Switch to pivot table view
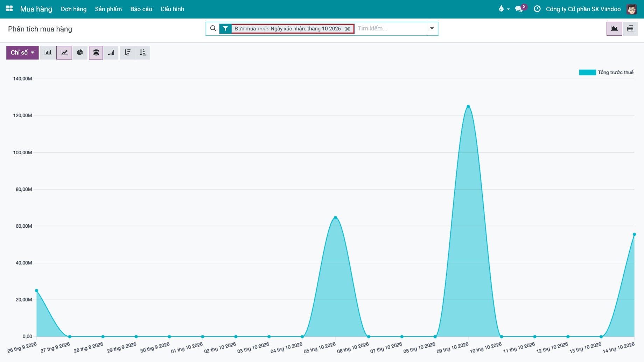The height and width of the screenshot is (362, 644). 630,29
